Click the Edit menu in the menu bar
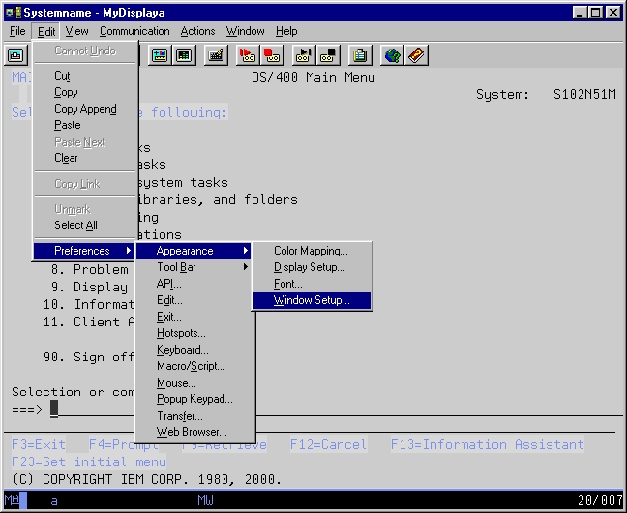Viewport: 627px width, 513px height. tap(46, 31)
